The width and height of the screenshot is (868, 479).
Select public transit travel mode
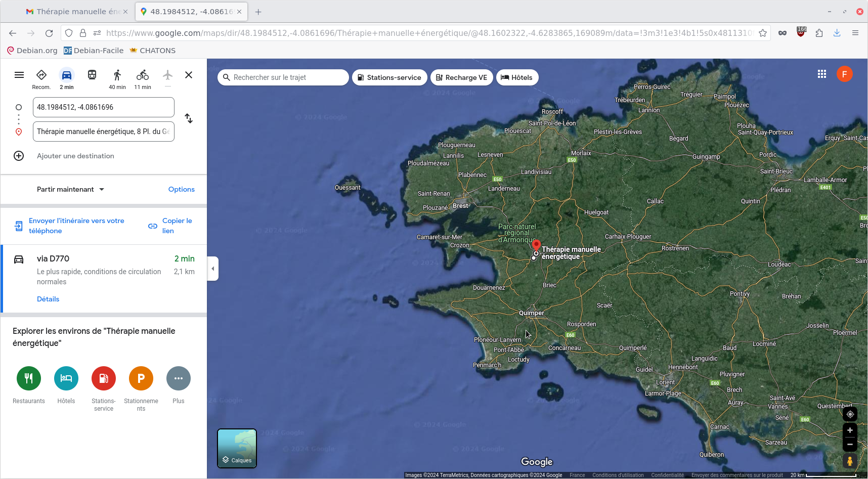pos(92,75)
